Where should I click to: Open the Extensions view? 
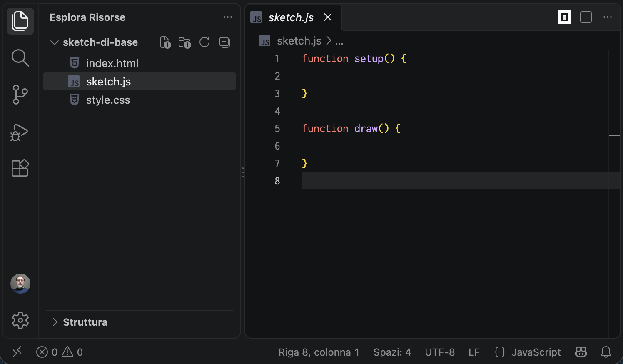20,168
